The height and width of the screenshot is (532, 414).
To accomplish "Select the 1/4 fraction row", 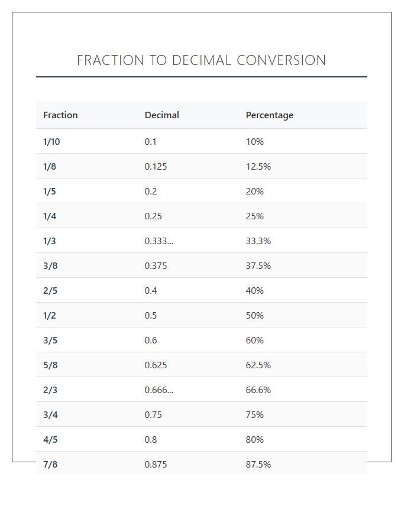I will click(x=202, y=216).
